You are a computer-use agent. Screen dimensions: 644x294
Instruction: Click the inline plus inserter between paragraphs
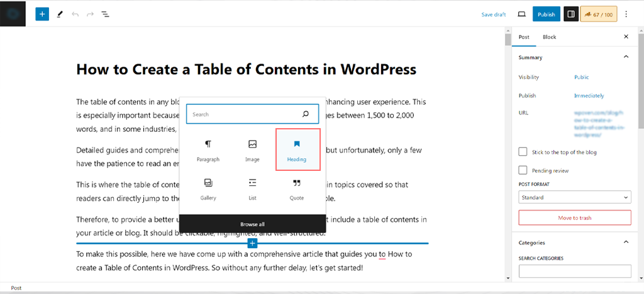pos(253,244)
